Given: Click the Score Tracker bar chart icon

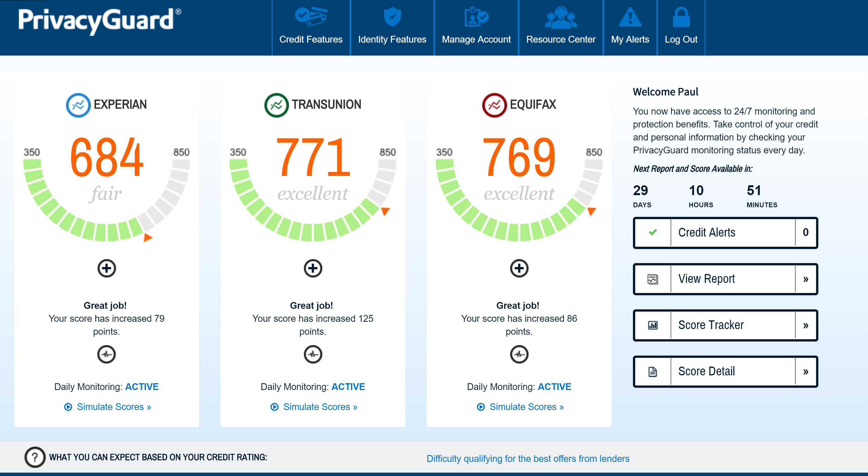Looking at the screenshot, I should (653, 325).
